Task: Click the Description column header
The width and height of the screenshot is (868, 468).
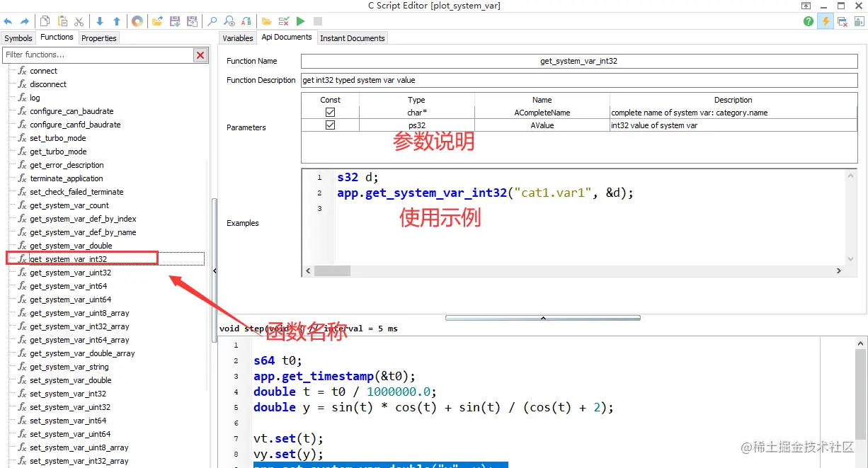Action: point(733,100)
